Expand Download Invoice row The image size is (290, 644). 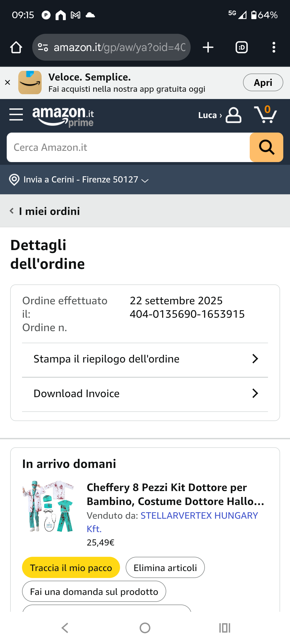pos(145,394)
